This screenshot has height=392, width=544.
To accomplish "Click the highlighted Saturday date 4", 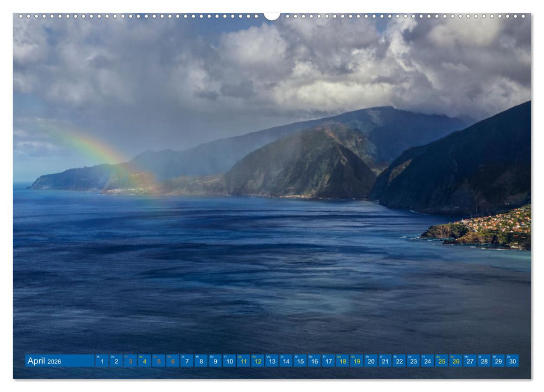I will 145,362.
